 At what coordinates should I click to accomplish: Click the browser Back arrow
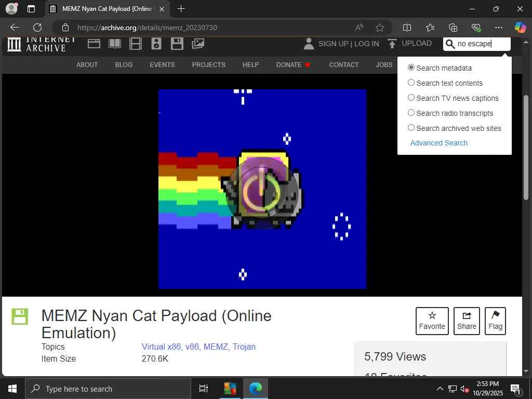point(14,28)
